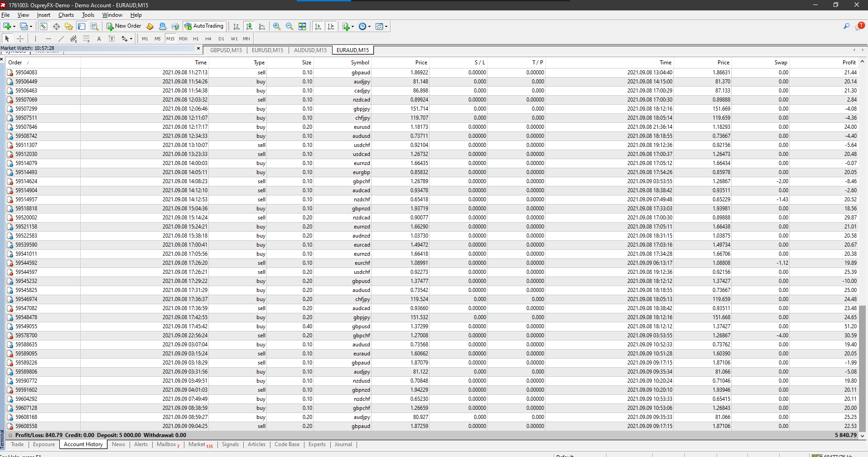Select the H4 timeframe button
Screen dimensions: 868x457
(x=208, y=39)
